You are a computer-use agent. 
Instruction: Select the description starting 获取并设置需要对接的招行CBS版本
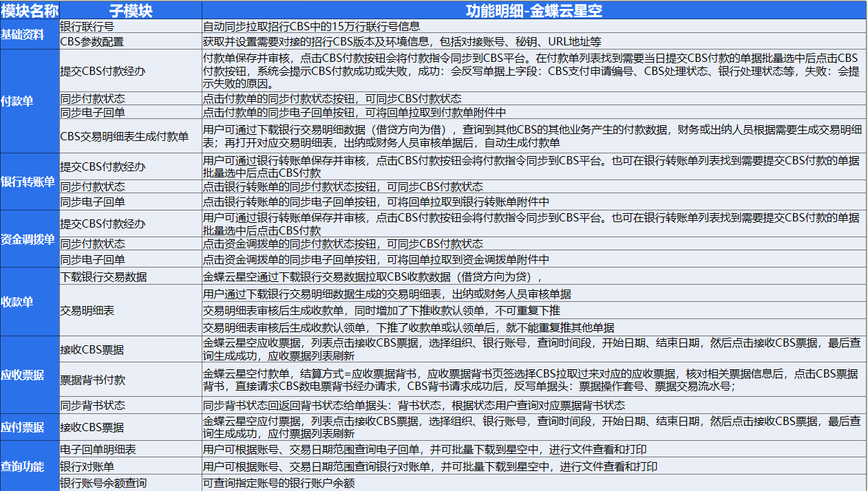pyautogui.click(x=534, y=41)
